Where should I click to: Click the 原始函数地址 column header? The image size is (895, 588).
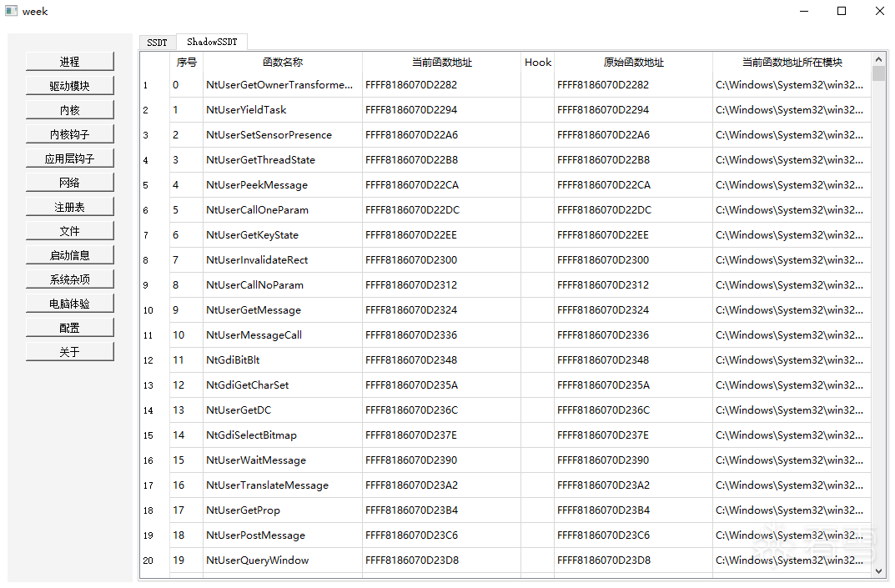click(x=634, y=63)
